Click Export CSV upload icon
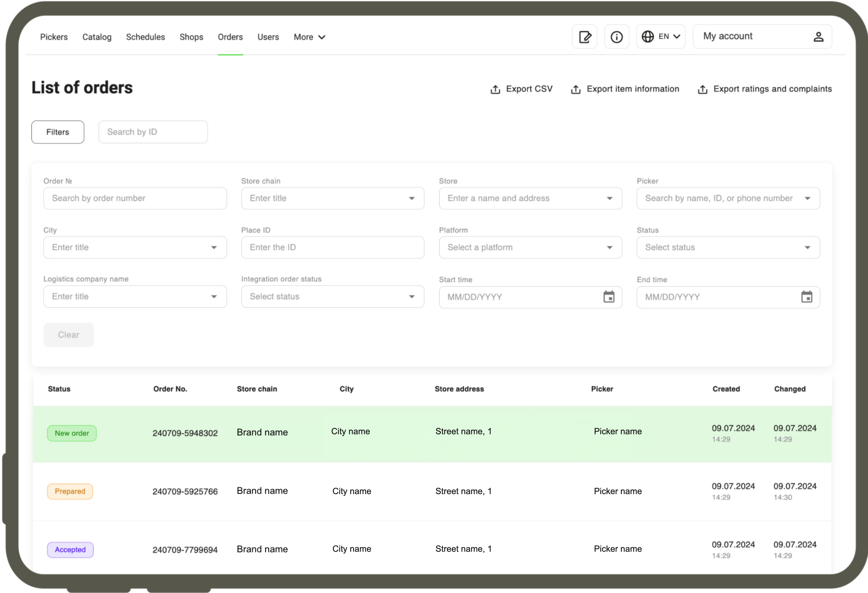Image resolution: width=868 pixels, height=593 pixels. click(495, 89)
